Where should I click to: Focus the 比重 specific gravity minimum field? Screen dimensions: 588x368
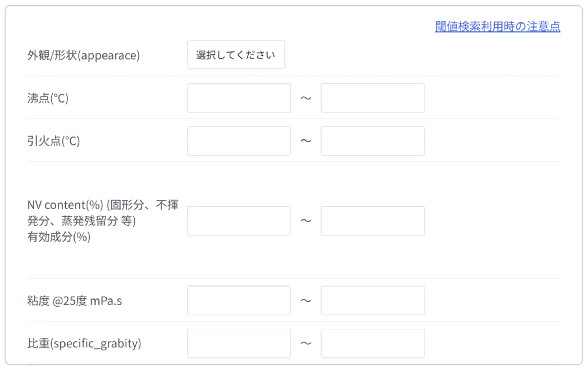click(239, 343)
